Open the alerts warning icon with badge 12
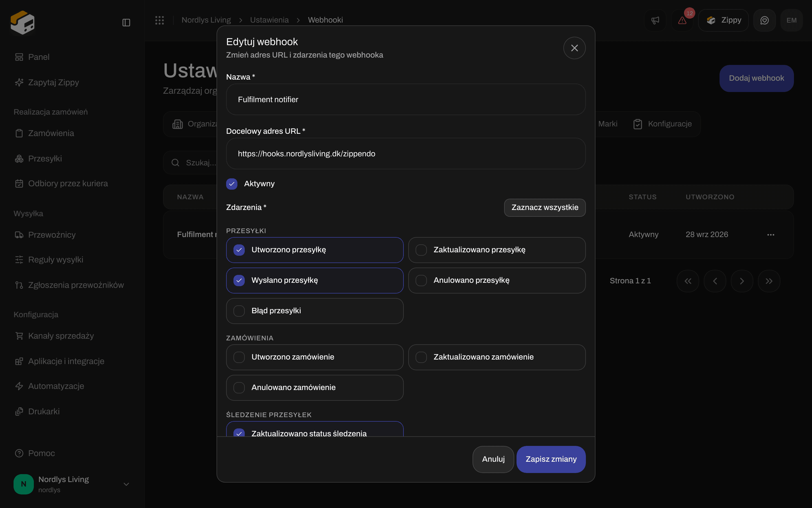Image resolution: width=812 pixels, height=508 pixels. point(682,21)
